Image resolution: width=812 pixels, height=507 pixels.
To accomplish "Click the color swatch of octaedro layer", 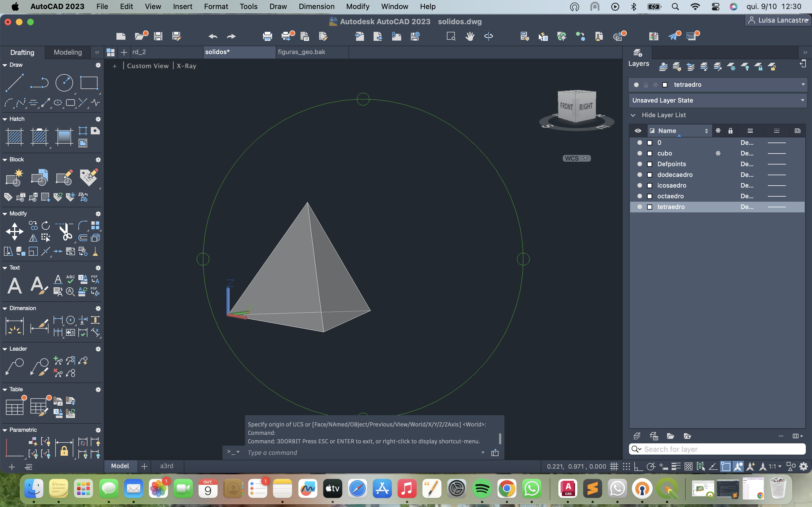I will [650, 196].
